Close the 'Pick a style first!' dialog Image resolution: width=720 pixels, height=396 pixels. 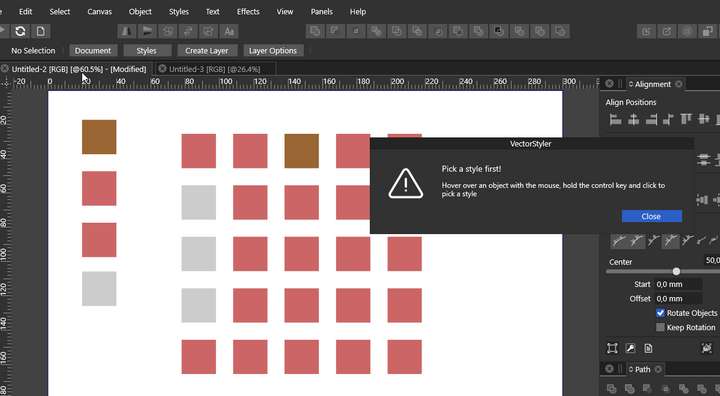652,216
